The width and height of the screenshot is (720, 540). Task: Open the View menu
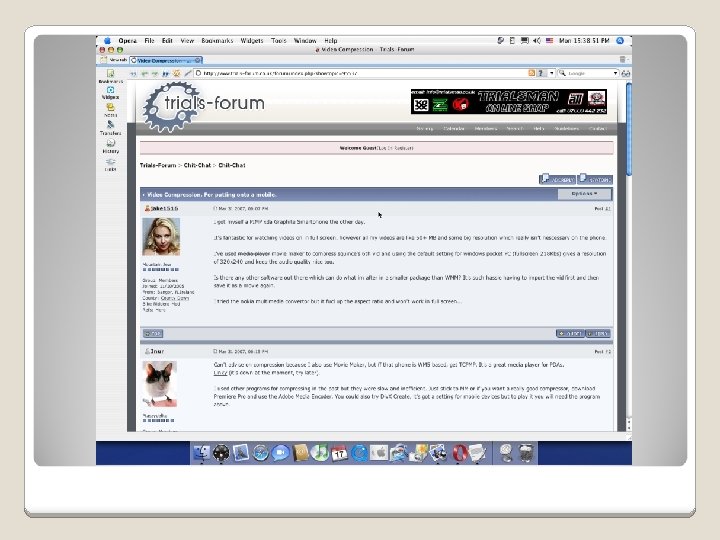click(x=187, y=40)
